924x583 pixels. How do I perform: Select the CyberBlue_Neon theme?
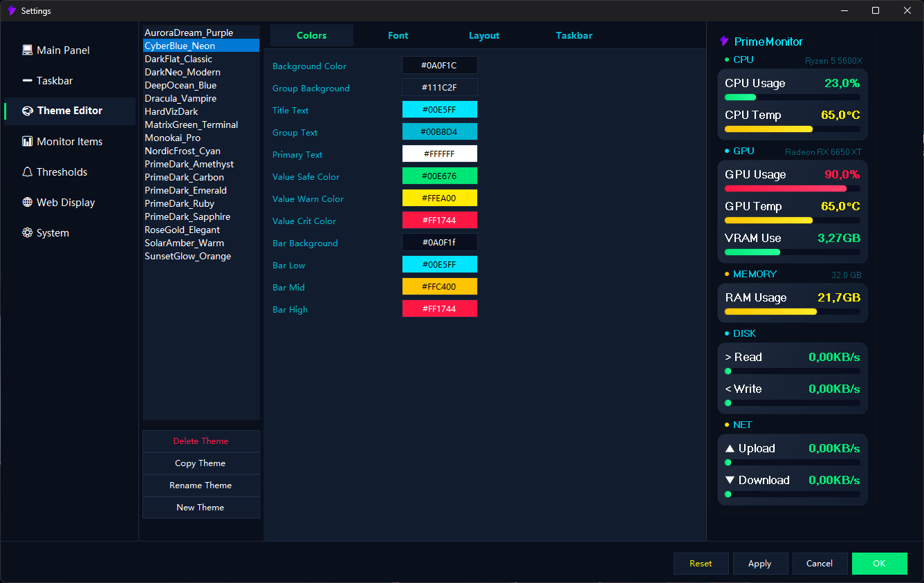pos(201,46)
